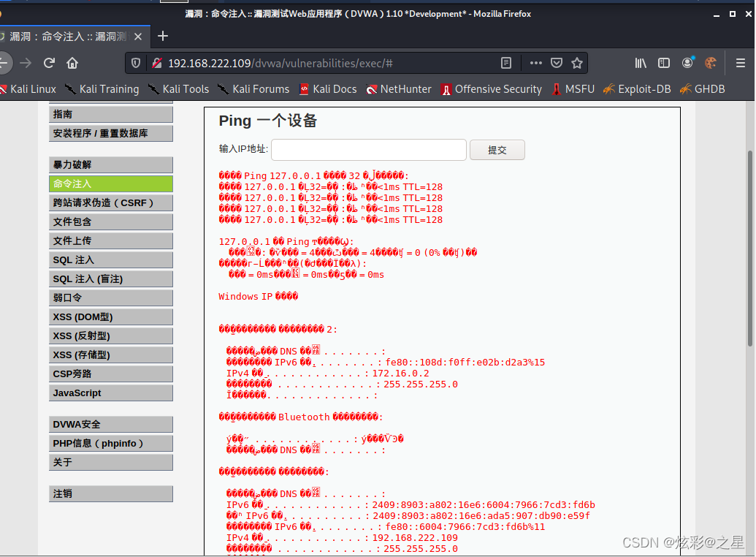Click the 提交 submit button
This screenshot has width=756, height=557.
pyautogui.click(x=497, y=150)
